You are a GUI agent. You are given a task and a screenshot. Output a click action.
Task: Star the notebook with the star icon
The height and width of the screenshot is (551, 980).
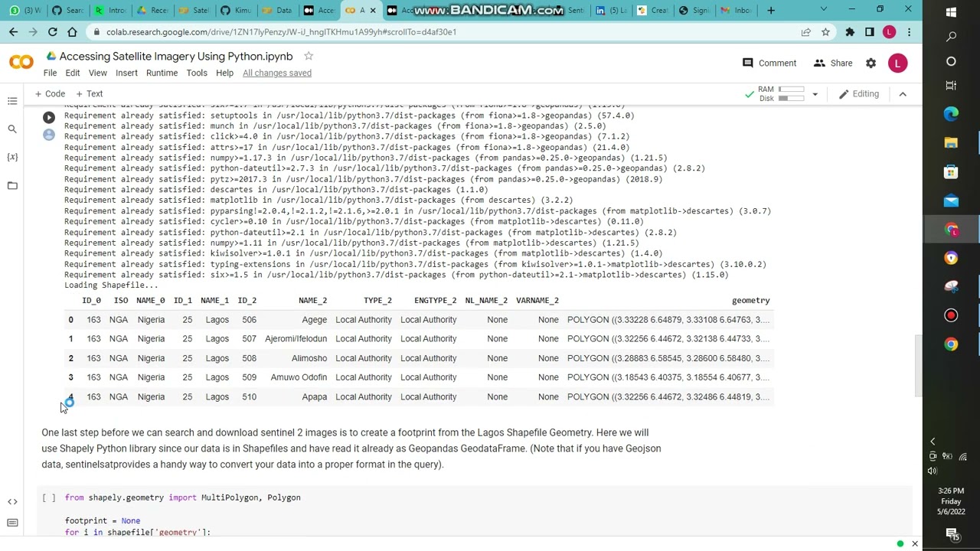click(309, 56)
